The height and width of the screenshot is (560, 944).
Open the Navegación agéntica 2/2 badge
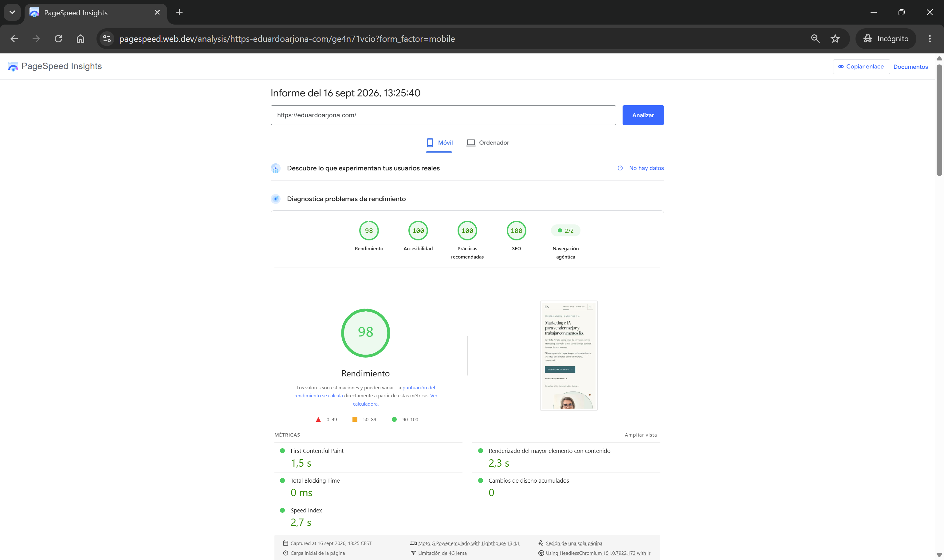point(566,231)
